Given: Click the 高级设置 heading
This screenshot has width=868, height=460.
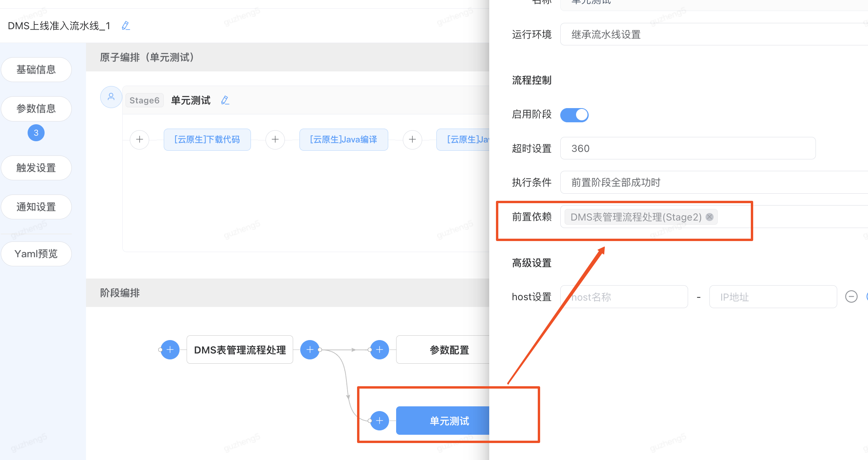Looking at the screenshot, I should 532,263.
